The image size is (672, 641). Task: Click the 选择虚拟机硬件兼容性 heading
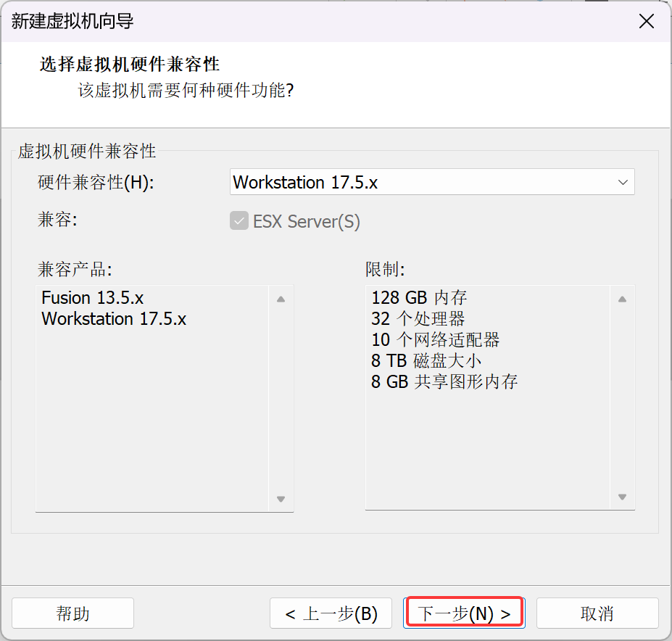(x=130, y=65)
